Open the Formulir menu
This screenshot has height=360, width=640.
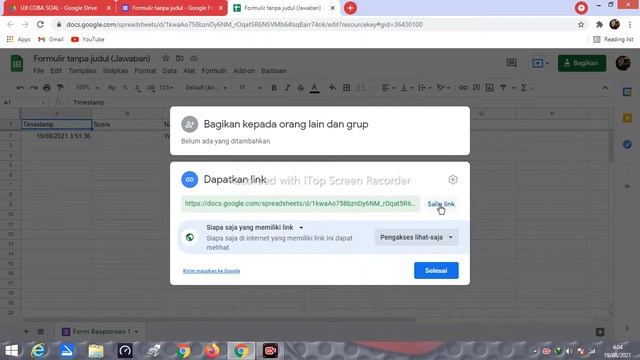(x=214, y=71)
